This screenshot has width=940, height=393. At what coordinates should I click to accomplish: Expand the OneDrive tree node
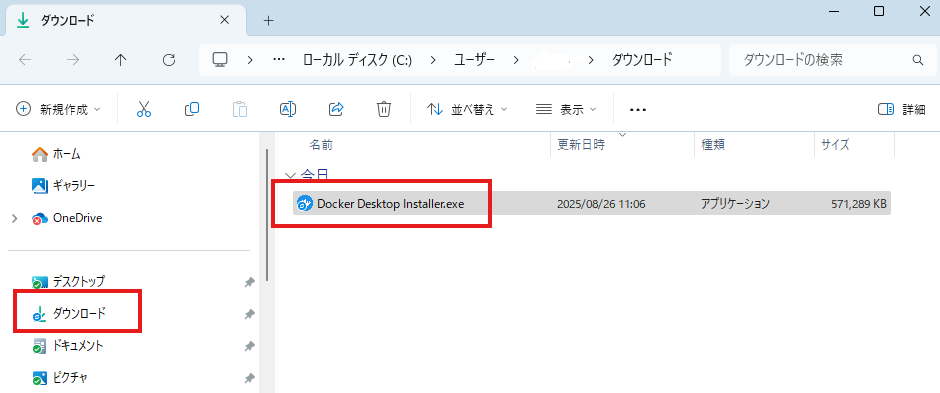click(14, 219)
